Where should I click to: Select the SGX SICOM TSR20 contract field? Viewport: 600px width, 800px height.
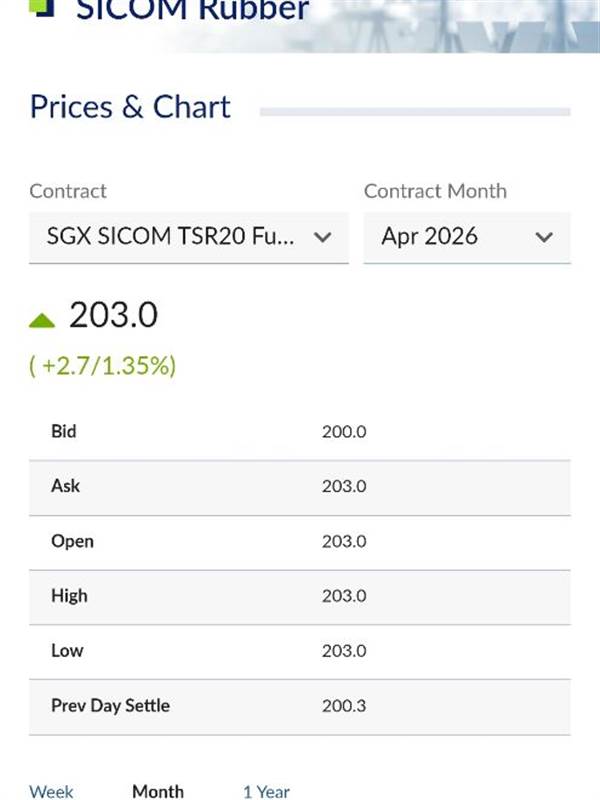170,237
